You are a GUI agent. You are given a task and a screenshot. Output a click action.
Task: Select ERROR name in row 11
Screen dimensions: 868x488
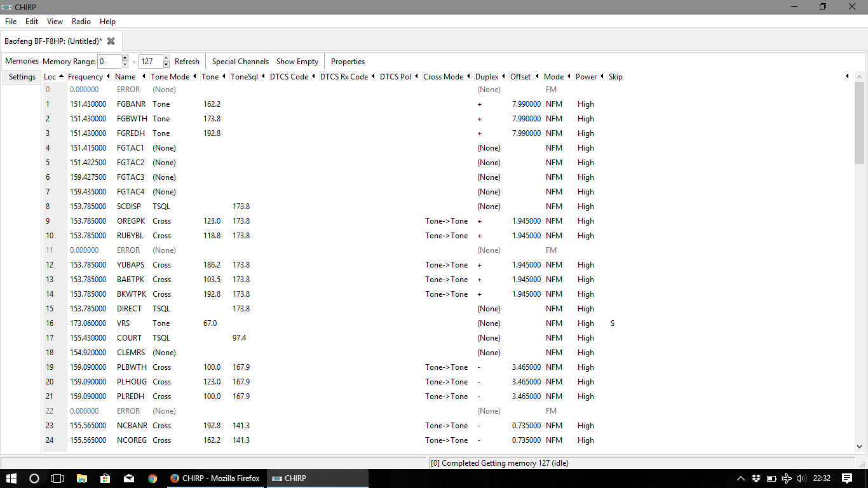[128, 250]
